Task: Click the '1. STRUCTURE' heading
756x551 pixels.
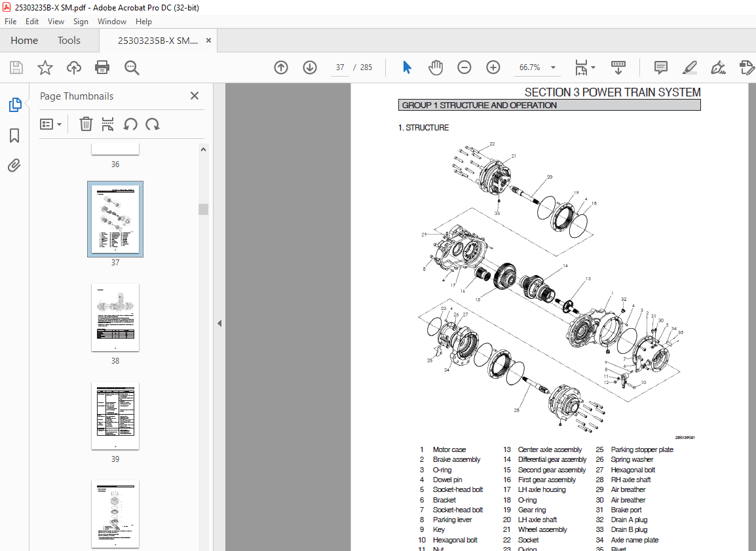Action: [423, 128]
